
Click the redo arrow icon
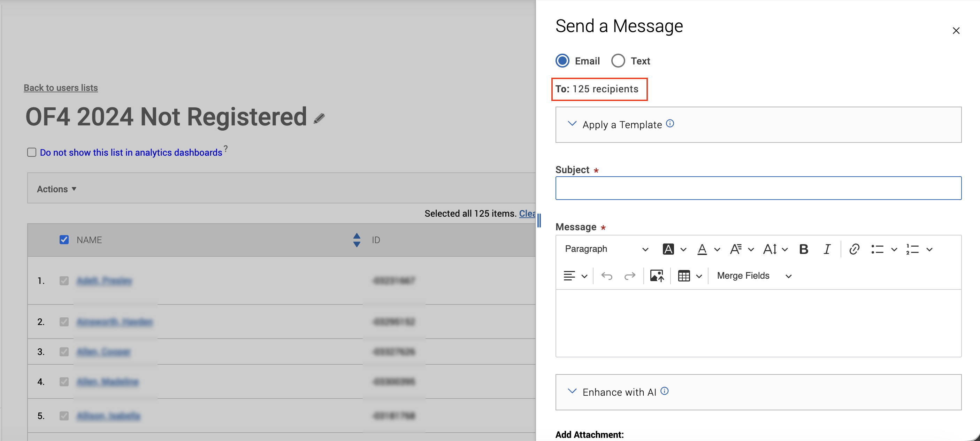[630, 276]
